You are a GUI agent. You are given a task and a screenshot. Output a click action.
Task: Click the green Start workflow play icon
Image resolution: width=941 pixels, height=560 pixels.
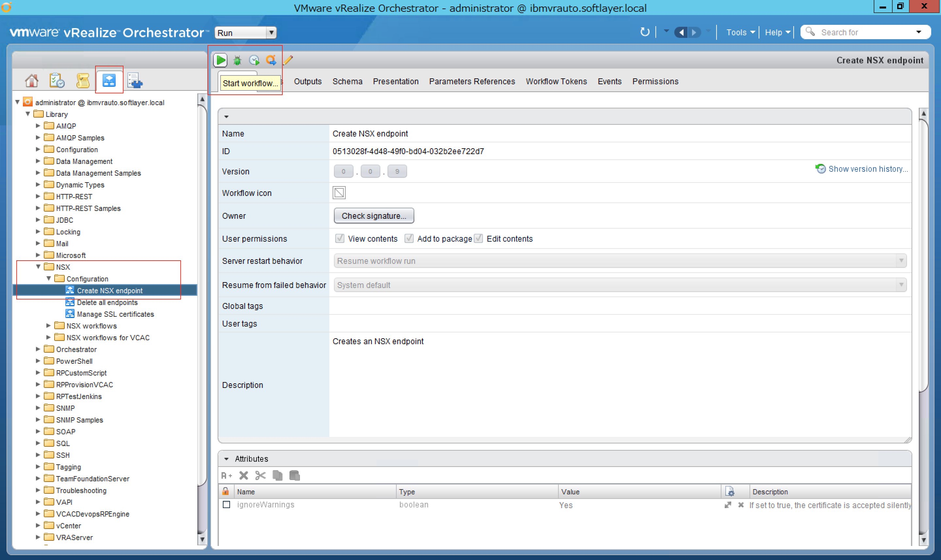point(221,60)
